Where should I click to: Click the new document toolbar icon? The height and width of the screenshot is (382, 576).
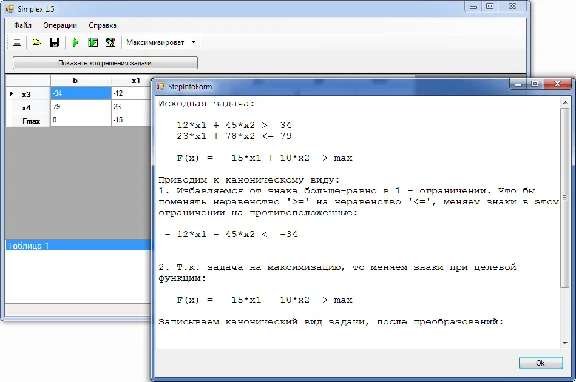[x=17, y=43]
